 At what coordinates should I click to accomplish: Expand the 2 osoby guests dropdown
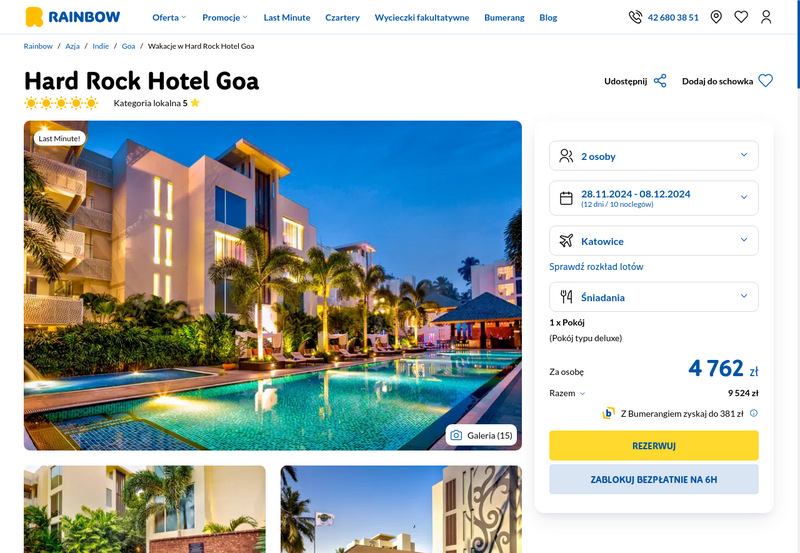coord(654,156)
